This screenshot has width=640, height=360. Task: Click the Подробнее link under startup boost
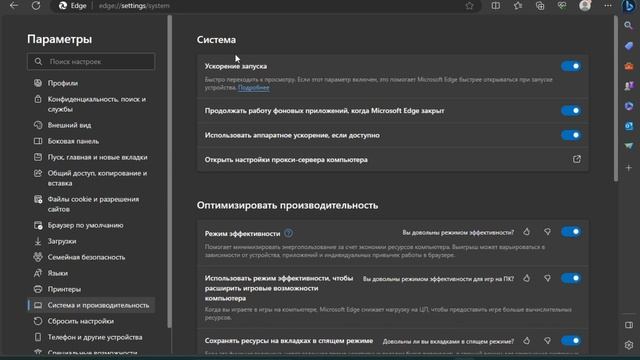coord(253,87)
